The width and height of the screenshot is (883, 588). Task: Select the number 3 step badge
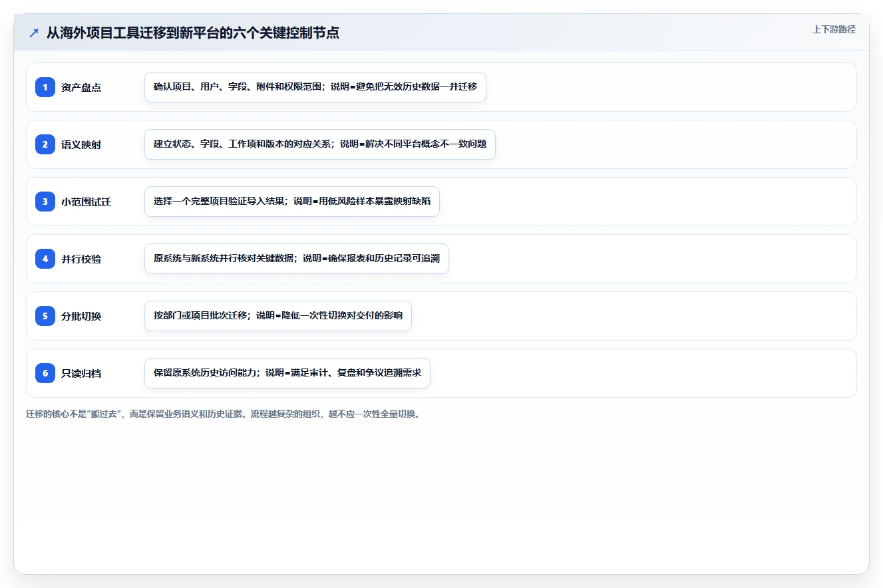(x=45, y=202)
